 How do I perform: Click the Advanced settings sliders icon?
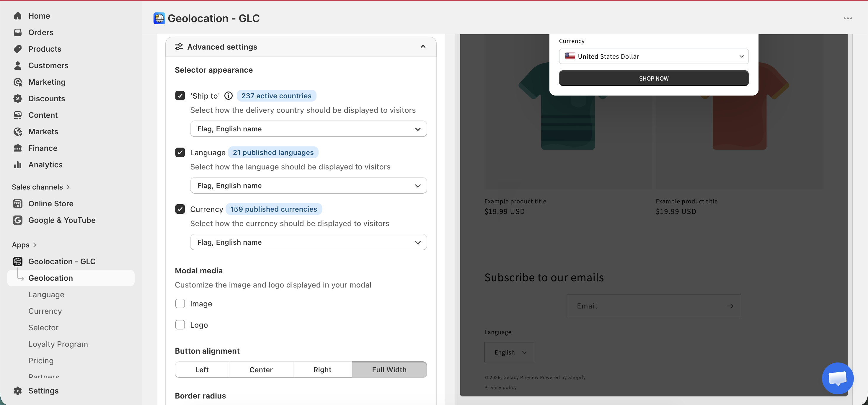point(179,47)
